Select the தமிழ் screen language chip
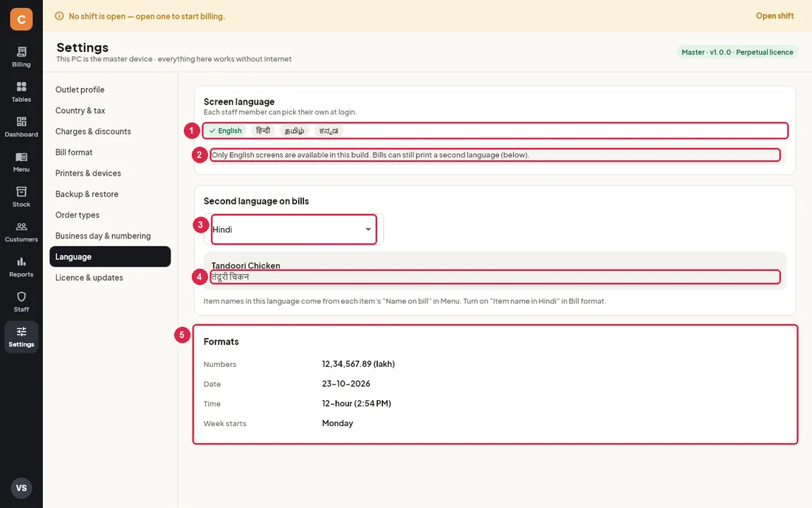 tap(295, 131)
